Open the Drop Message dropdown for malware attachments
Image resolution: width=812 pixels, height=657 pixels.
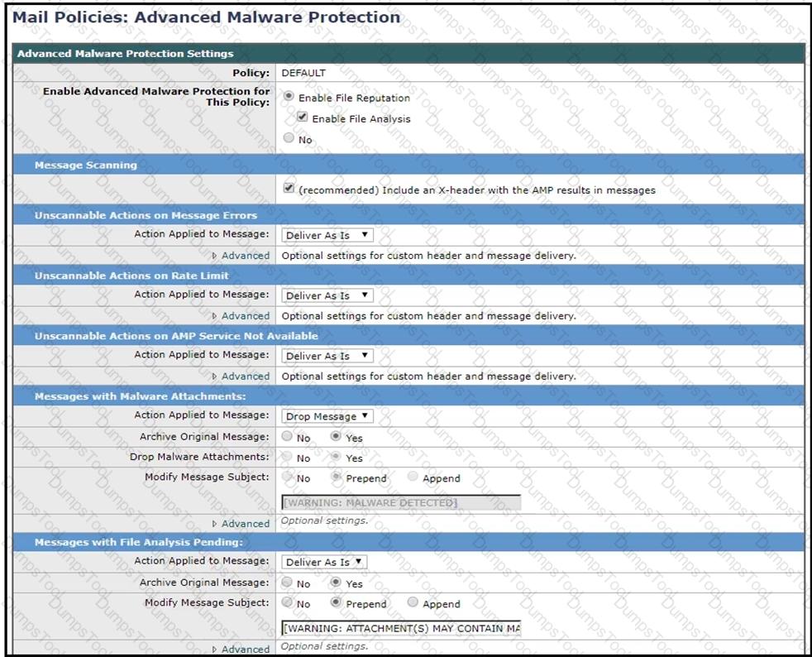click(x=328, y=417)
